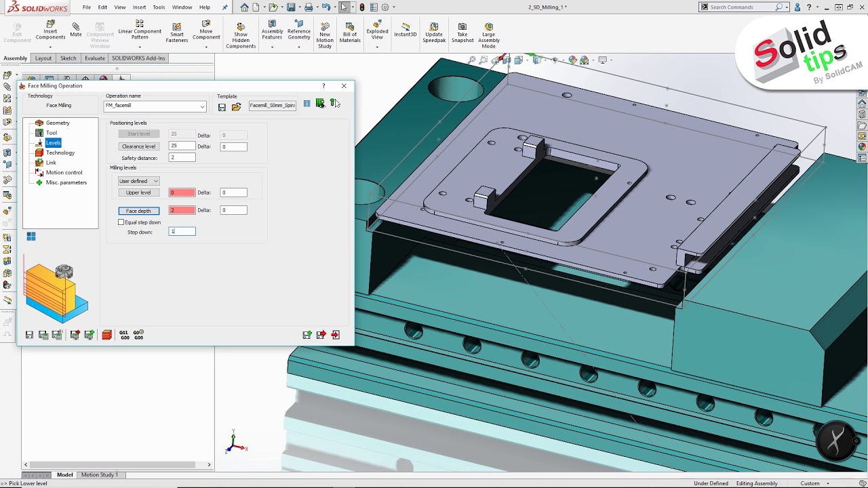Expand the Assembly Features dropdown arrow
The width and height of the screenshot is (868, 488).
point(272,47)
